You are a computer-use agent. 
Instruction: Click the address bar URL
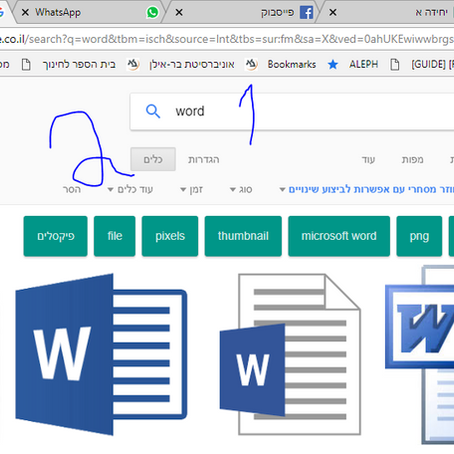[x=227, y=39]
